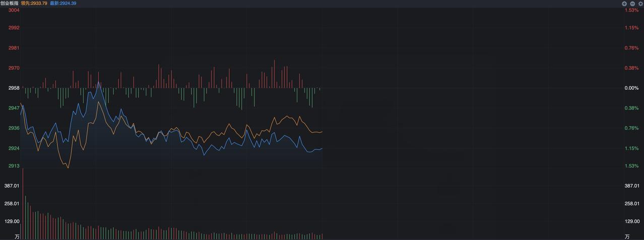Click the 0.00% percent axis label
The width and height of the screenshot is (644, 240).
click(x=631, y=88)
